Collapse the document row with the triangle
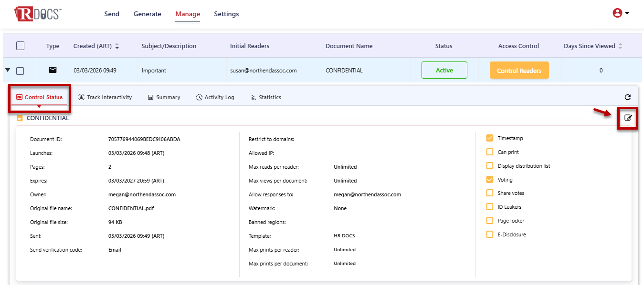 tap(8, 70)
